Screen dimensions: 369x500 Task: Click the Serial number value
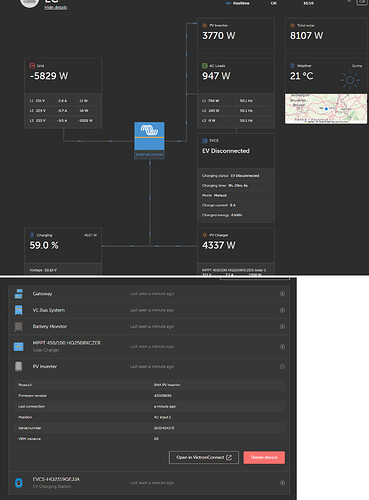164,428
